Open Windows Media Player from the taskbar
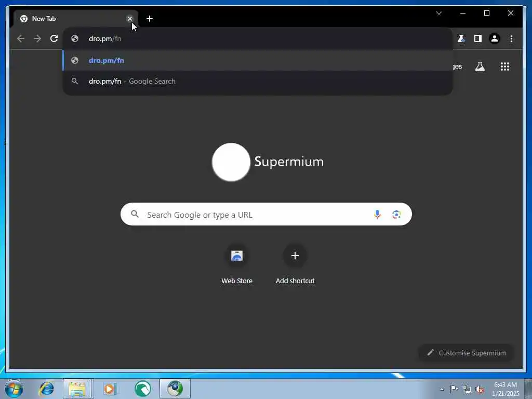The height and width of the screenshot is (399, 532). (x=109, y=389)
